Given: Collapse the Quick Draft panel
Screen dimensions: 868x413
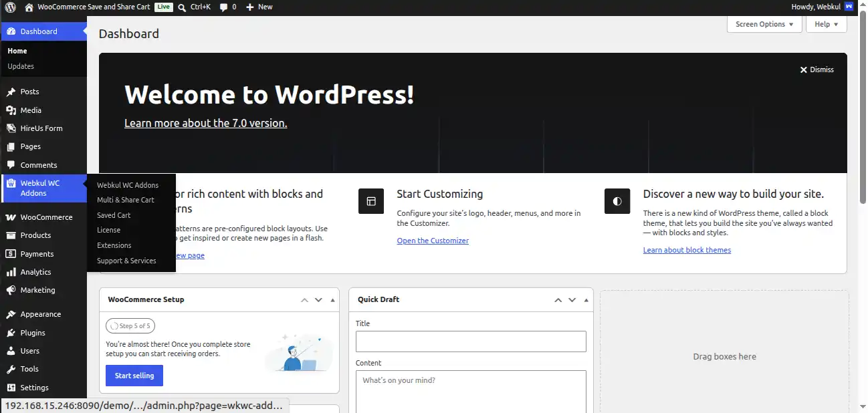Looking at the screenshot, I should (x=586, y=300).
